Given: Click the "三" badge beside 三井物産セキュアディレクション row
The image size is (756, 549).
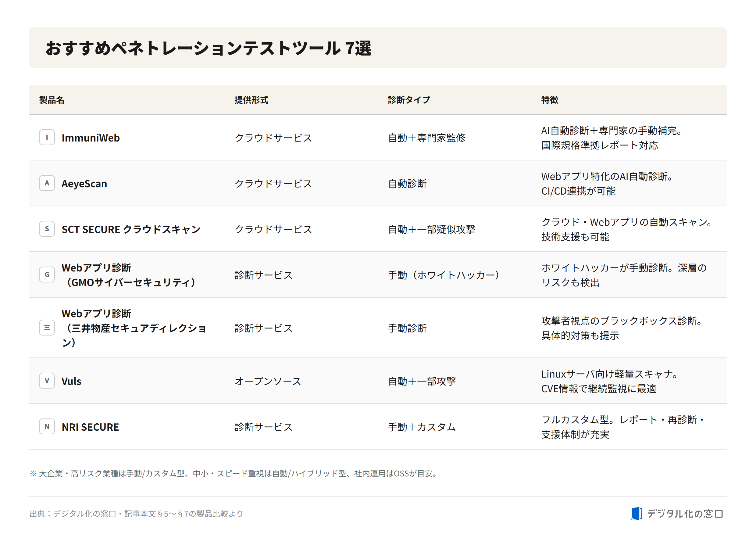Looking at the screenshot, I should pos(47,328).
